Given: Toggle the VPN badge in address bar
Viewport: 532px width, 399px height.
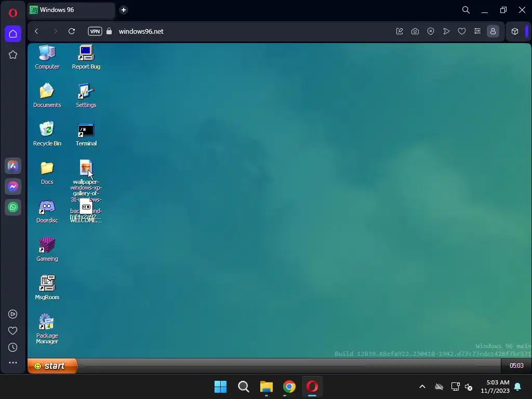Looking at the screenshot, I should (x=95, y=31).
